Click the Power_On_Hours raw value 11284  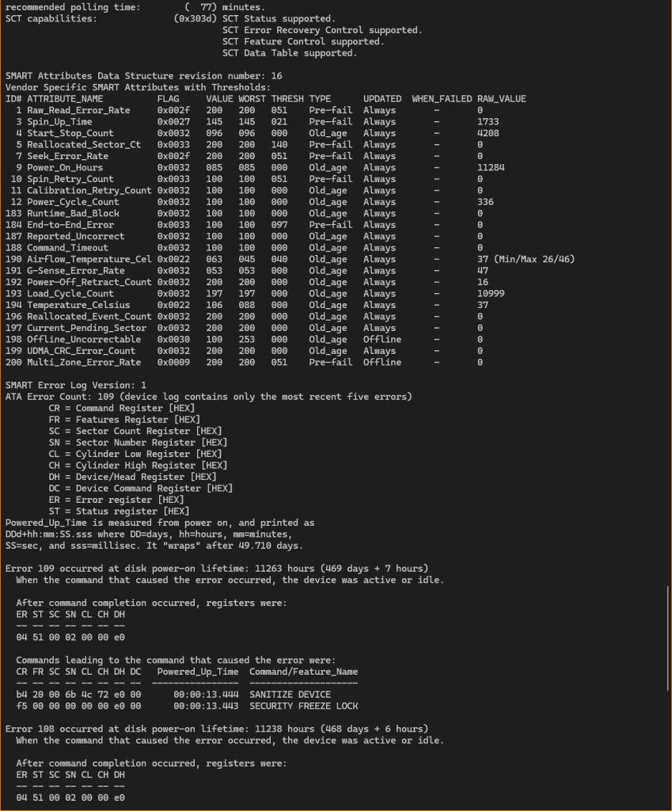click(x=491, y=168)
